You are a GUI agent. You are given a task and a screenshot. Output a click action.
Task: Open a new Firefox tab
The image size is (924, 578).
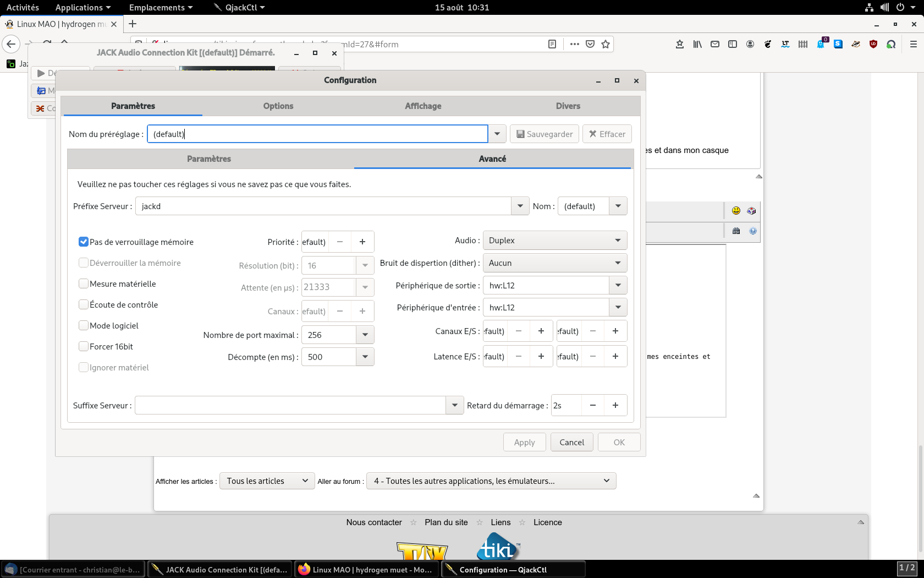click(133, 24)
